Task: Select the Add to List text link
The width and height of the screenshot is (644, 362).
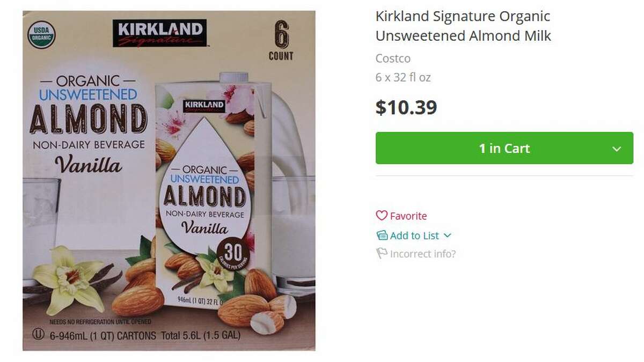Action: 415,235
